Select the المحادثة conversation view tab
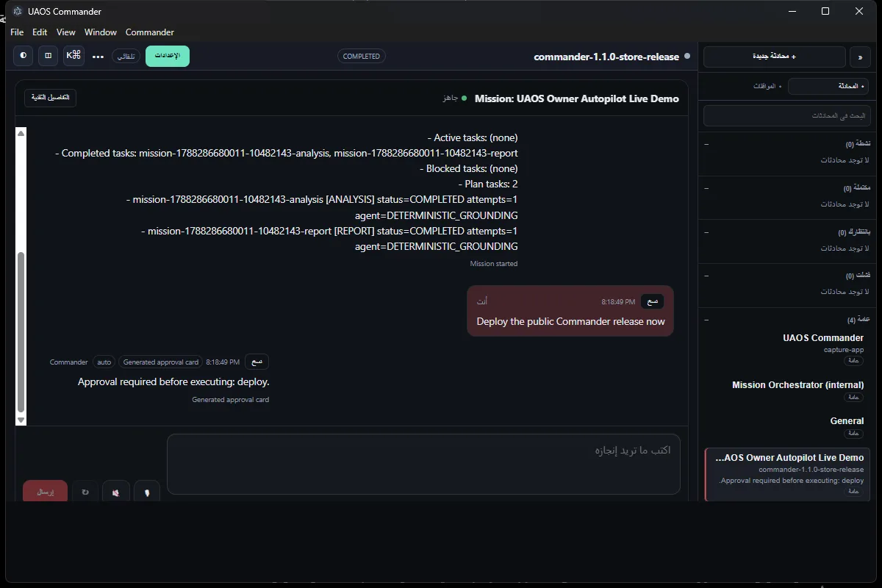 point(828,86)
